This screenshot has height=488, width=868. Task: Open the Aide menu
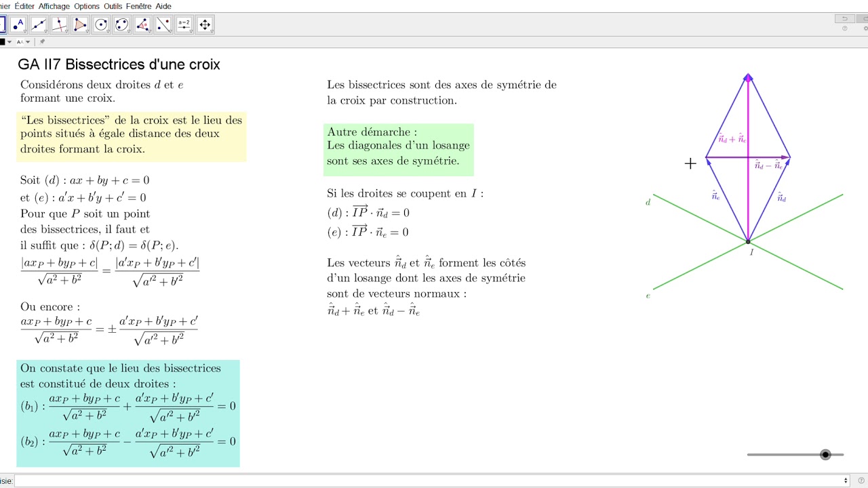click(x=163, y=6)
